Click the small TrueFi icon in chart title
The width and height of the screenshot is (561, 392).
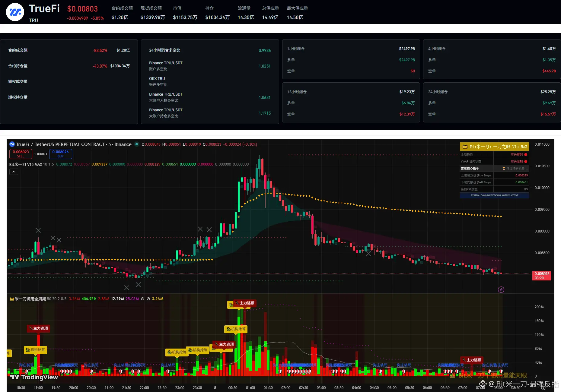point(12,144)
